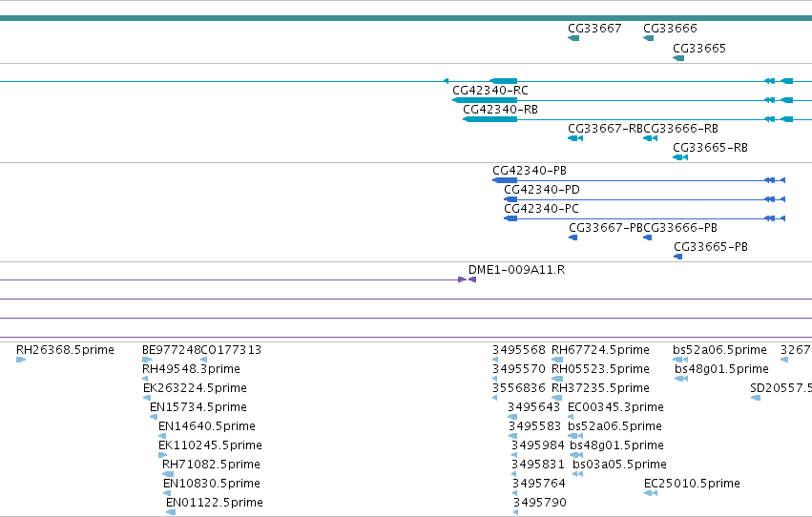The image size is (812, 517).
Task: Select the EN01122.5prime EST label
Action: tap(215, 504)
